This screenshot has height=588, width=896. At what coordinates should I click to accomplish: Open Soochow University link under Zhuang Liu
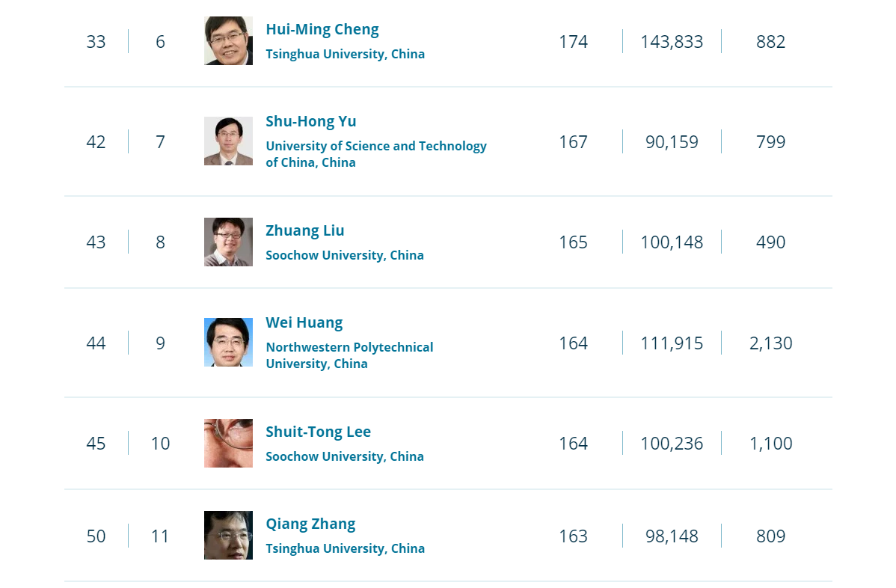tap(345, 255)
